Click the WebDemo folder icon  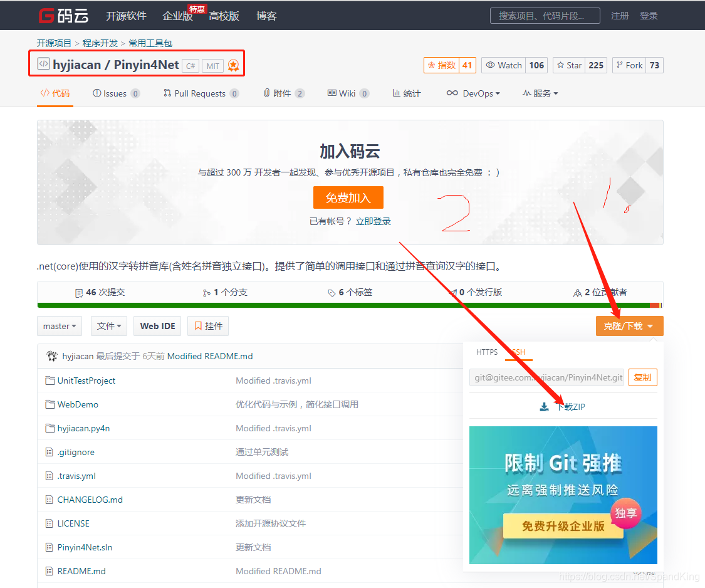point(50,404)
